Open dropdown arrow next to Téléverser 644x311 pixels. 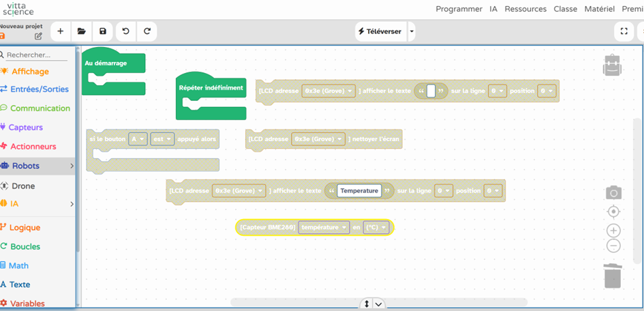pyautogui.click(x=412, y=31)
